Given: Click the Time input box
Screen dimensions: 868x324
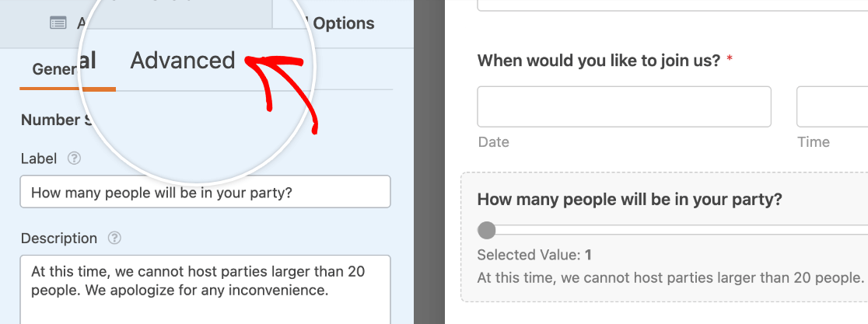Looking at the screenshot, I should (831, 106).
